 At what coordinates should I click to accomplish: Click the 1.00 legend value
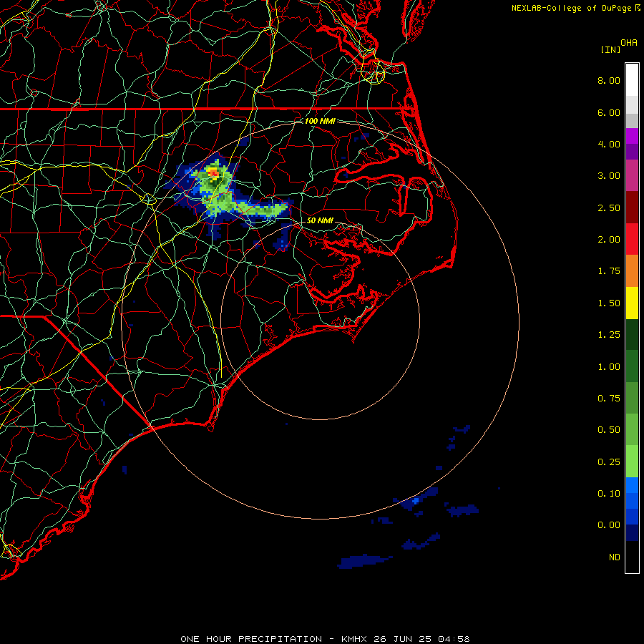click(609, 367)
